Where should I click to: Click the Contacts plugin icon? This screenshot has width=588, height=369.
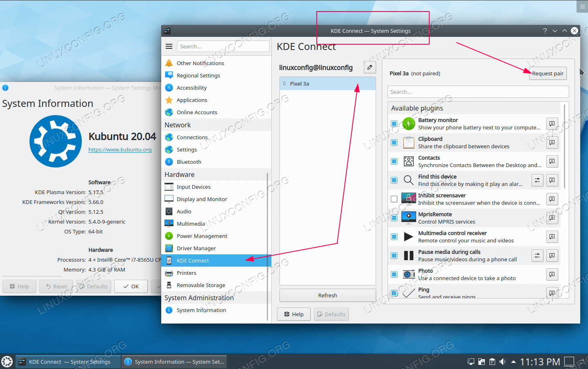pyautogui.click(x=408, y=161)
